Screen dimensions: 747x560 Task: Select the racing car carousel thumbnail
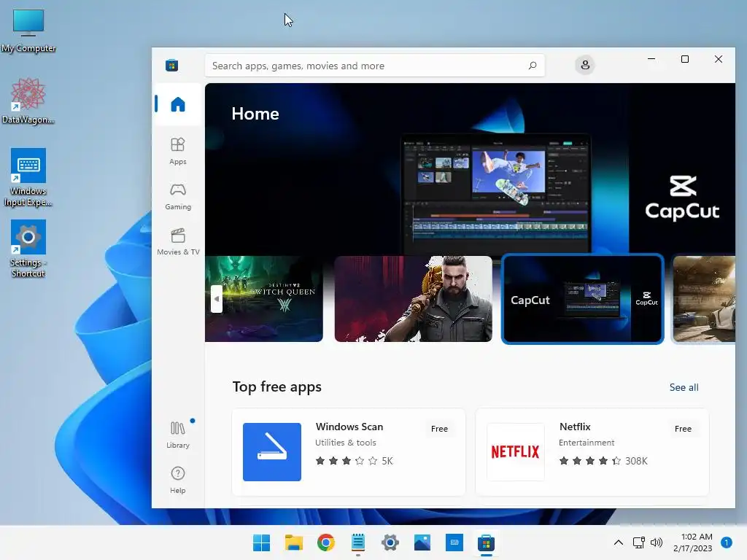704,299
